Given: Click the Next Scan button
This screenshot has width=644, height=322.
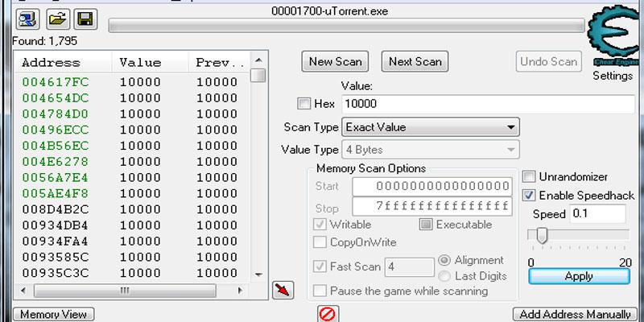Looking at the screenshot, I should pyautogui.click(x=415, y=62).
